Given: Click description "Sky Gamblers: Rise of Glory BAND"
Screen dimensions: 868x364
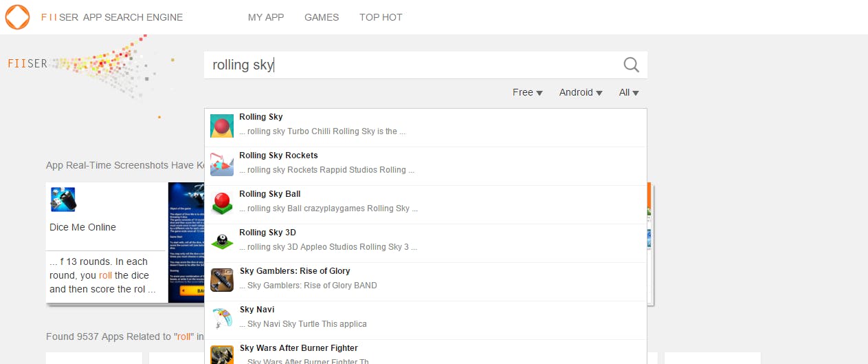Looking at the screenshot, I should click(308, 286).
